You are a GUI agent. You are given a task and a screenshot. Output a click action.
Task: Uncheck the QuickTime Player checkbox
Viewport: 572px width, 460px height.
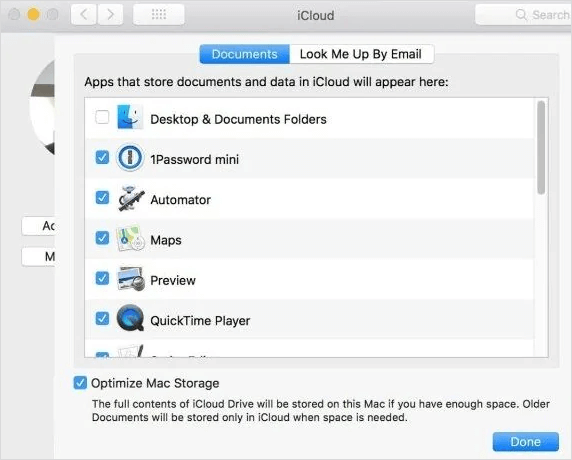coord(102,318)
